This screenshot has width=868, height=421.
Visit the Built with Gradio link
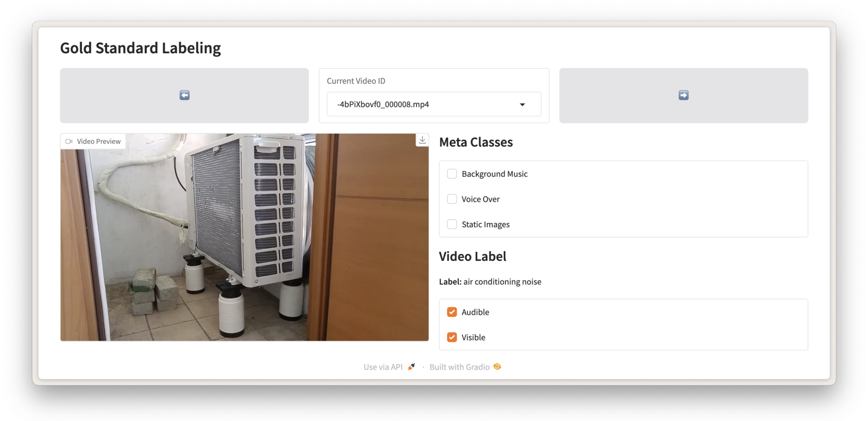[x=465, y=367]
